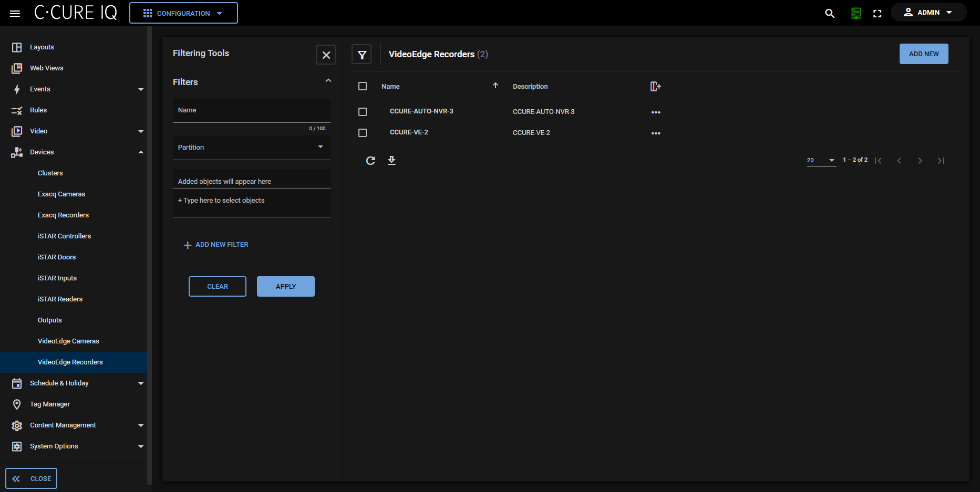Click the filter funnel icon
Screen dimensions: 980x492
click(362, 55)
